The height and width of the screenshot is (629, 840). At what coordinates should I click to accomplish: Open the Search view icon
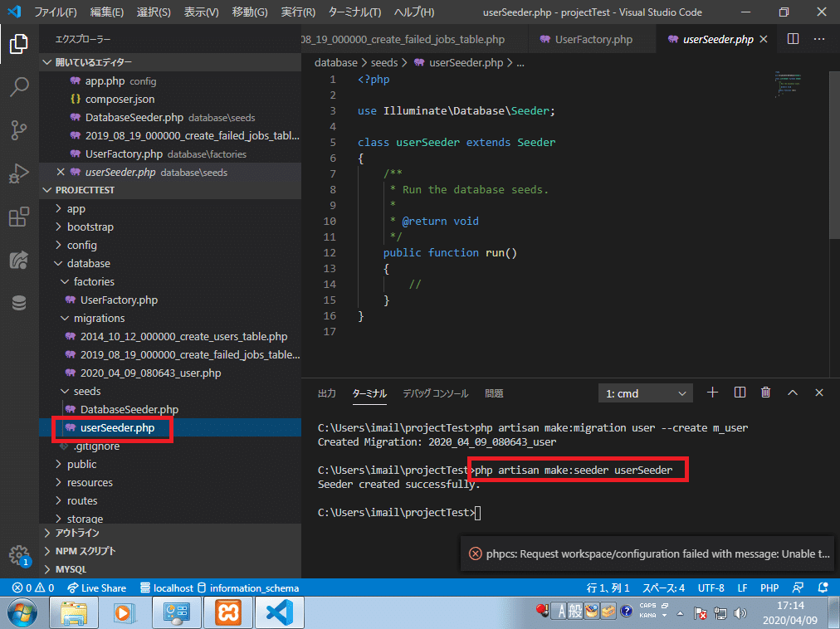tap(19, 87)
